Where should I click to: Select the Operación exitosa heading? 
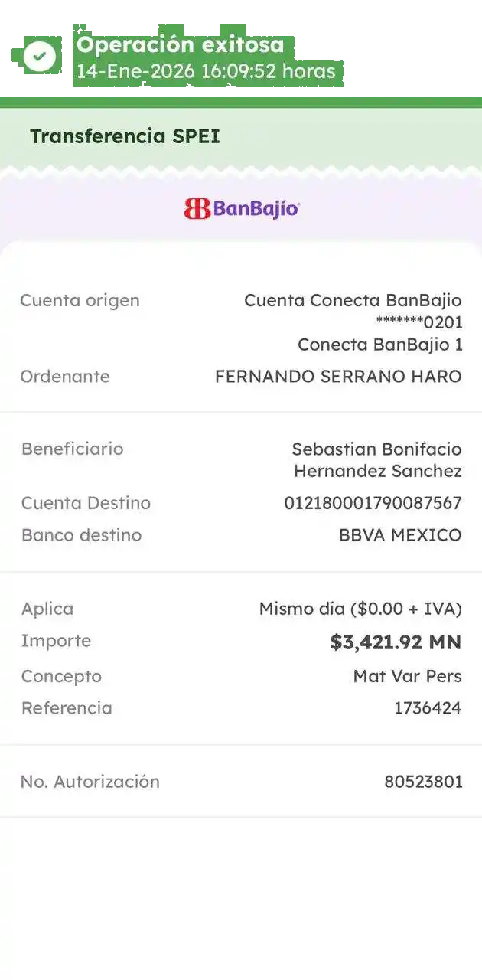(x=180, y=44)
